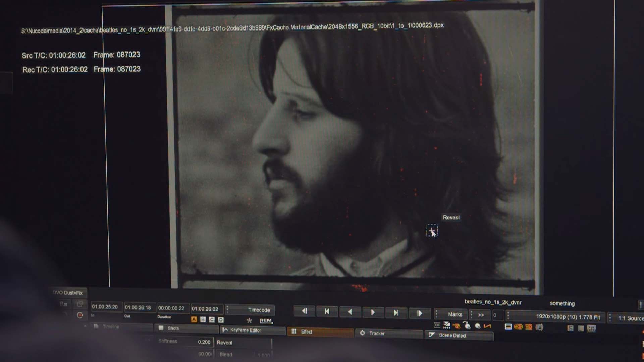The width and height of the screenshot is (644, 362).
Task: Click the play reverse arrow button
Action: click(350, 312)
